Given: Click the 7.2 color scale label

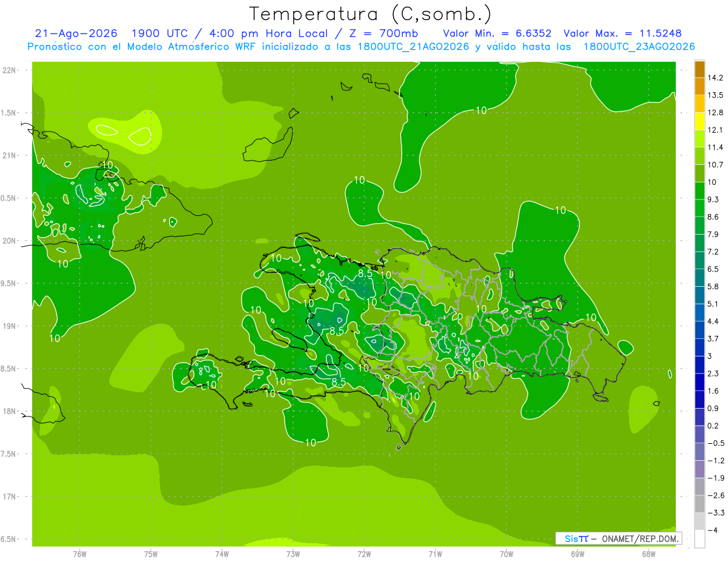Looking at the screenshot, I should 713,252.
